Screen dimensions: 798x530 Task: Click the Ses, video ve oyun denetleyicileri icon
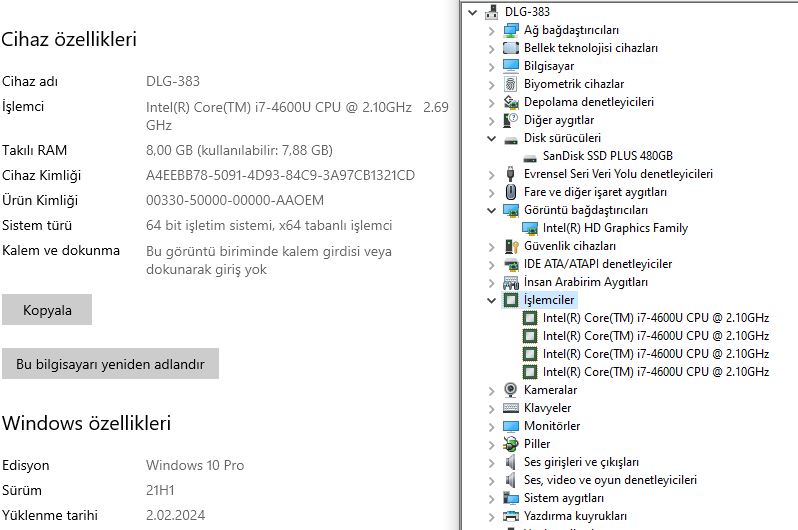pyautogui.click(x=510, y=480)
